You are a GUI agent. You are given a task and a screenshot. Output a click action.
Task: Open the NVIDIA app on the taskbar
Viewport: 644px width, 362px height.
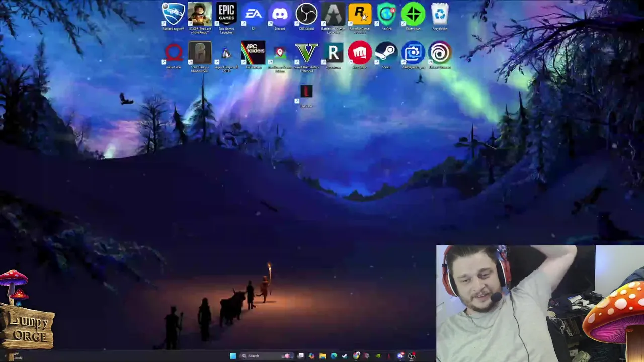[x=378, y=356]
